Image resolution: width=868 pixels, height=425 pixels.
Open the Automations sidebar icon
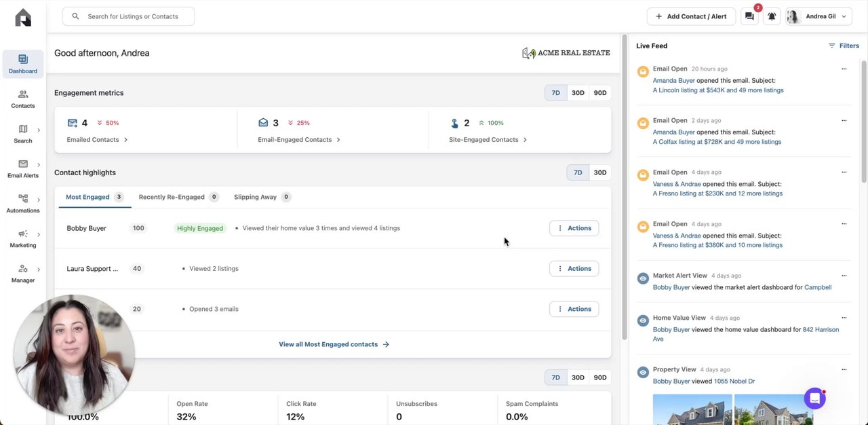tap(23, 199)
